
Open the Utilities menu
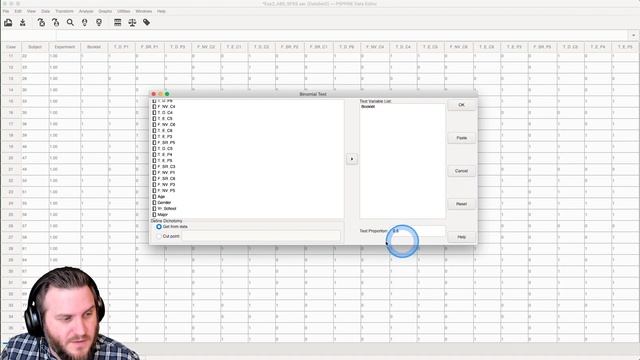coord(124,11)
